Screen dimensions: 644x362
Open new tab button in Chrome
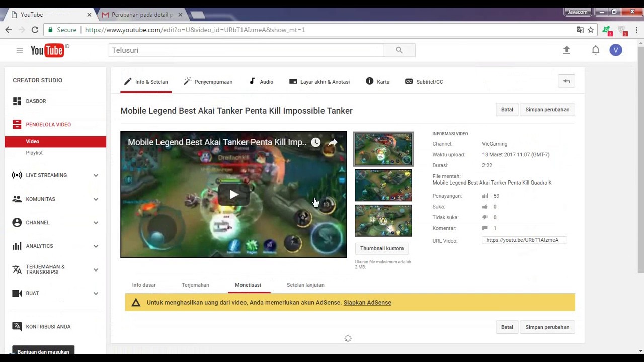pos(198,15)
